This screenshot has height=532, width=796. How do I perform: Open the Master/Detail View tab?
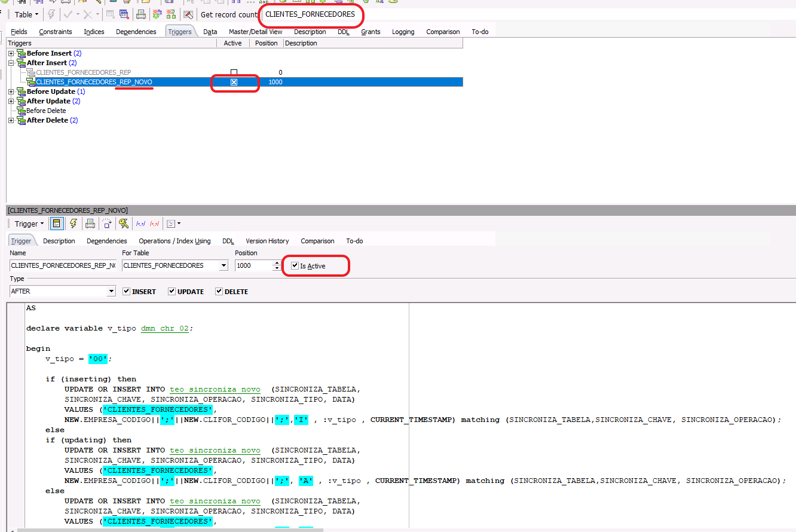click(256, 32)
